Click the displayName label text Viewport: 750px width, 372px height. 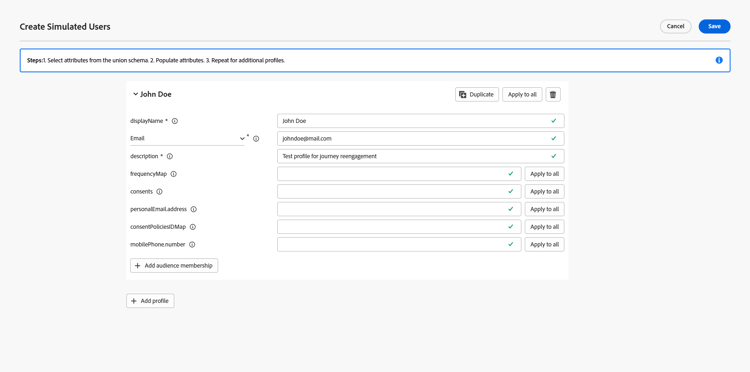147,121
